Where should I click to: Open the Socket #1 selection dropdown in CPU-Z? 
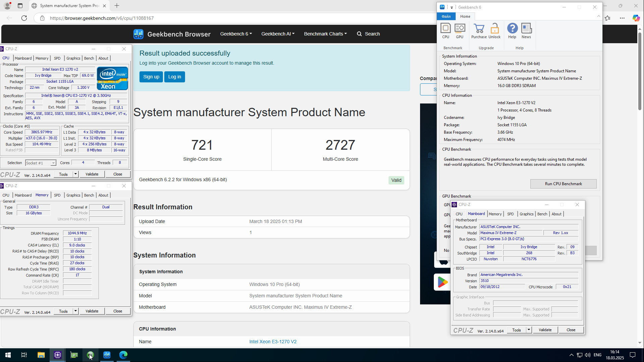coord(53,163)
